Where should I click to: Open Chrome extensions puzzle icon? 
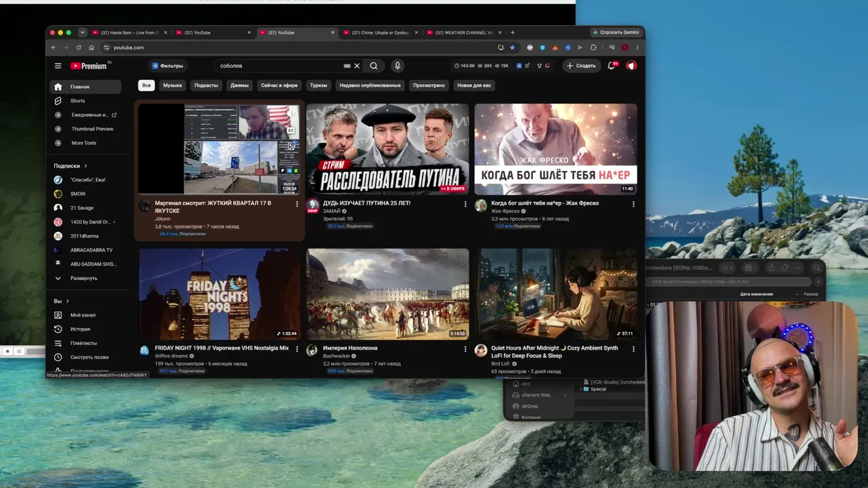tap(593, 47)
